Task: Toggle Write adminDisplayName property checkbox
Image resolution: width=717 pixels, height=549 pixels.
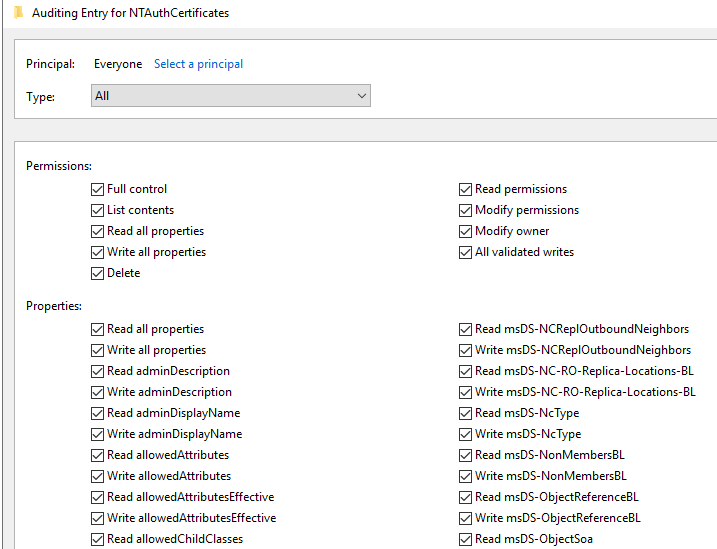Action: point(97,434)
